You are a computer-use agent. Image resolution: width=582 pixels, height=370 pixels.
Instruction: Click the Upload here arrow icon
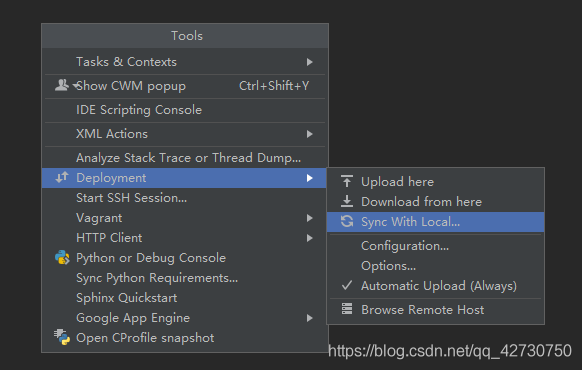pos(347,181)
